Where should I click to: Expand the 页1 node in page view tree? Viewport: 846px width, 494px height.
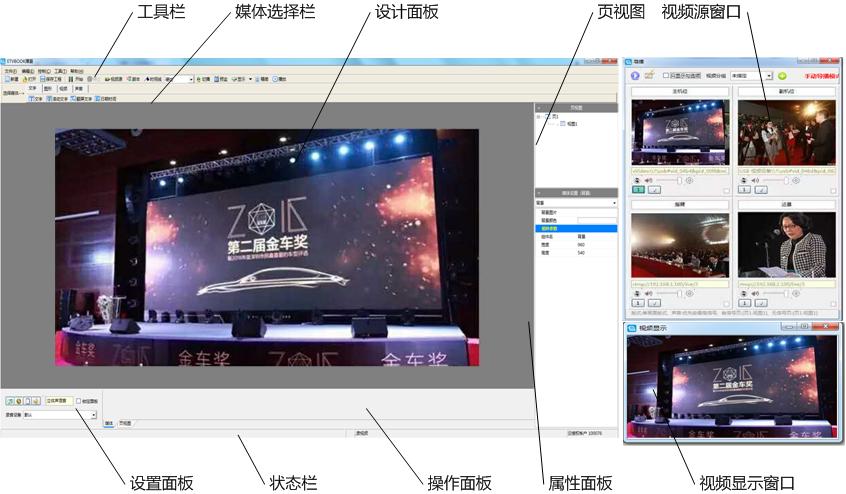tap(538, 116)
